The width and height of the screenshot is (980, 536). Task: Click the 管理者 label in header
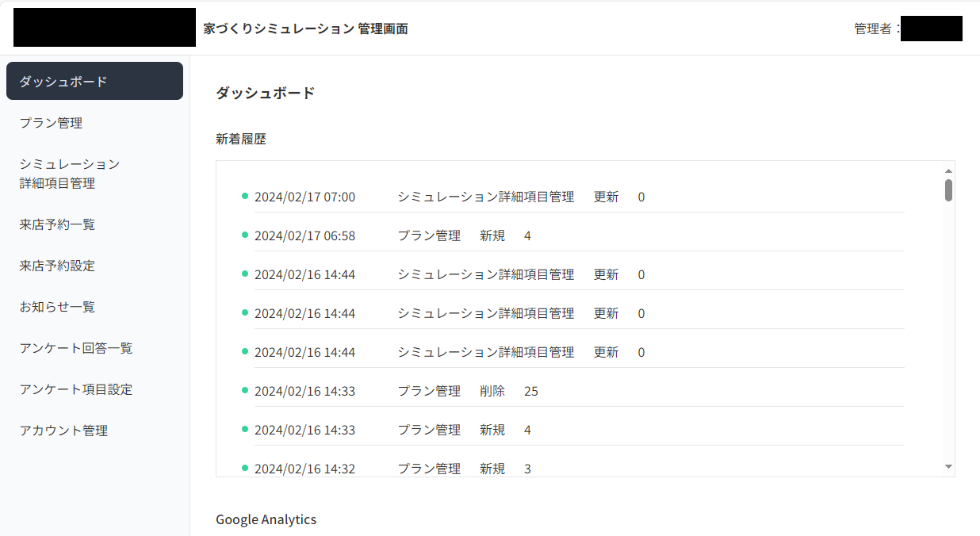pyautogui.click(x=877, y=29)
